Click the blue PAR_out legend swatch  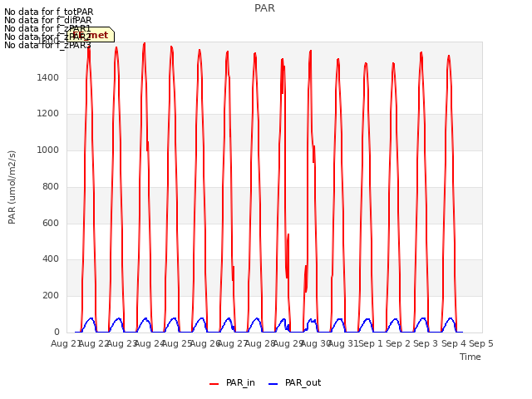pyautogui.click(x=273, y=384)
